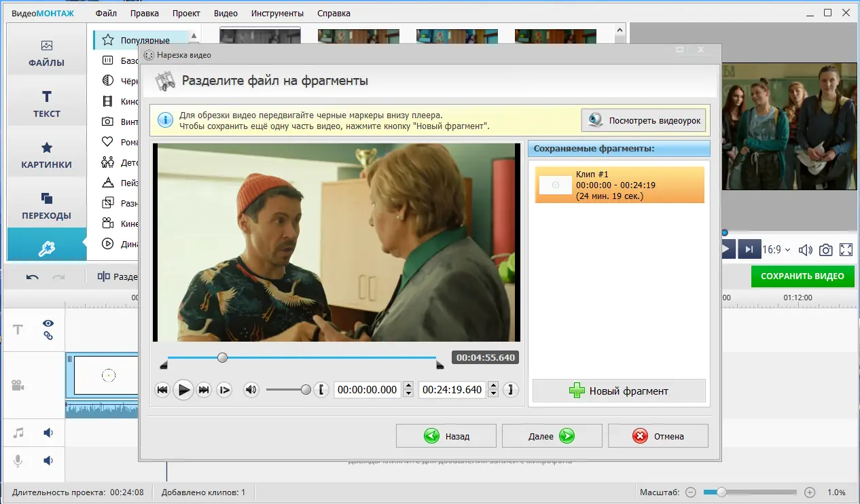Click the left black trim marker
The height and width of the screenshot is (504, 860).
click(164, 365)
